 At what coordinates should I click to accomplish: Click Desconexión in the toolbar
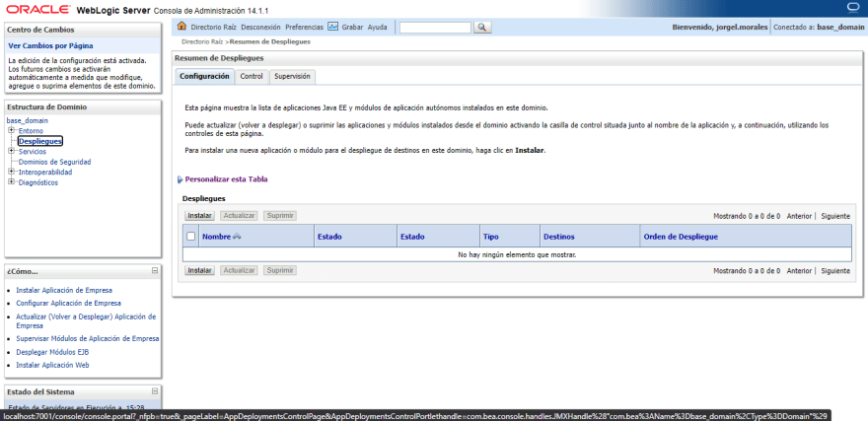coord(260,27)
